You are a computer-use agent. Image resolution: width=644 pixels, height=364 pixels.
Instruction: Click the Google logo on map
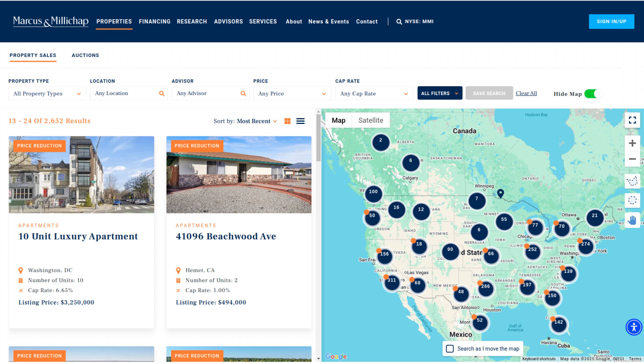[336, 356]
